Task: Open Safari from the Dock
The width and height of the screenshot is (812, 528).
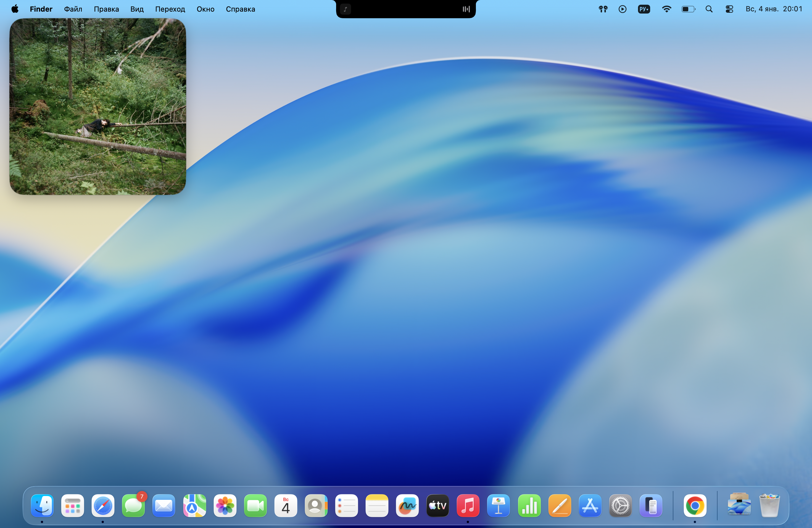Action: coord(103,505)
